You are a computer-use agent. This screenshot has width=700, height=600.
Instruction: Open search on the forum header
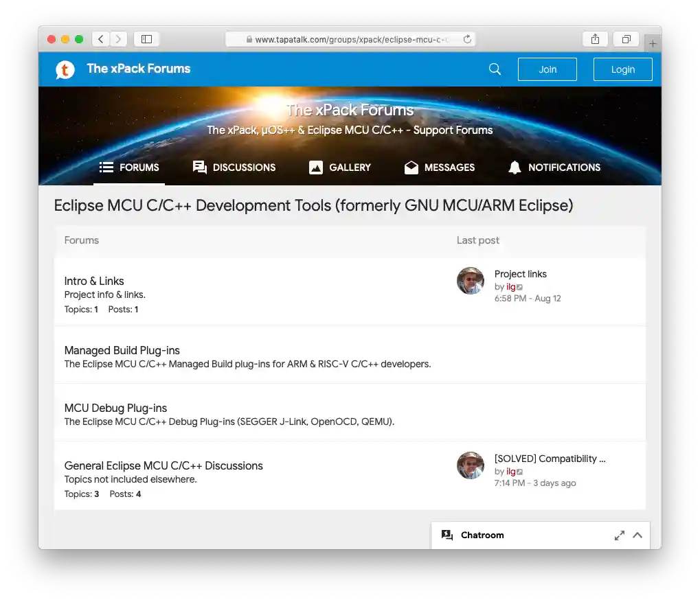pos(494,69)
